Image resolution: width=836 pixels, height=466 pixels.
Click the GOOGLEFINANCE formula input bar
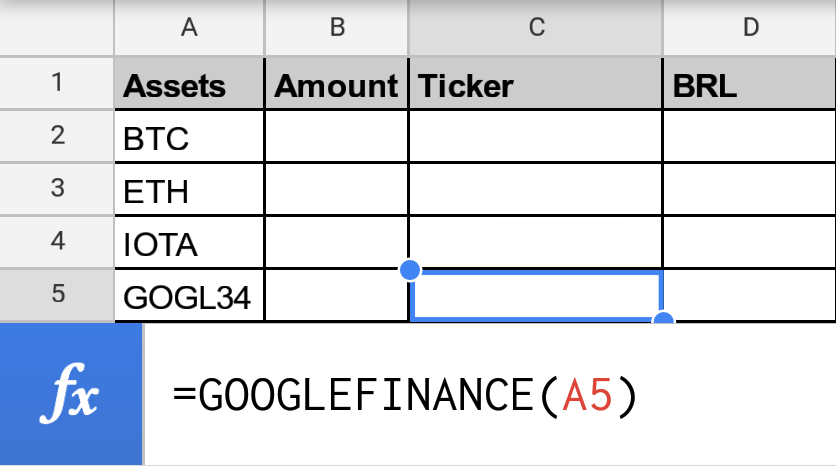(x=490, y=396)
